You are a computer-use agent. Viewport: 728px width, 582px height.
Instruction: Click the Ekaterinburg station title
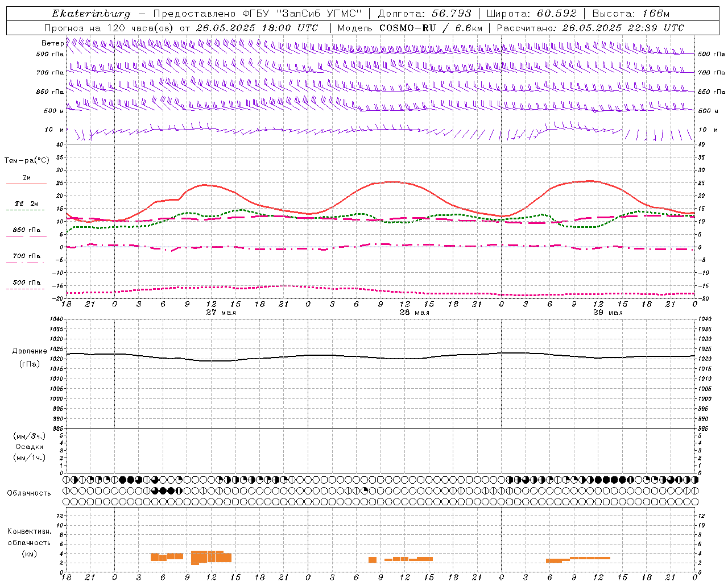coord(91,14)
